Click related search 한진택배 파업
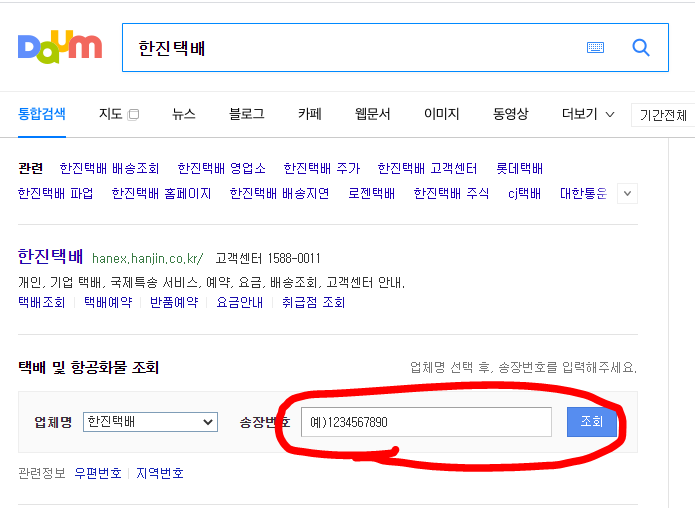This screenshot has width=695, height=508. pyautogui.click(x=55, y=193)
